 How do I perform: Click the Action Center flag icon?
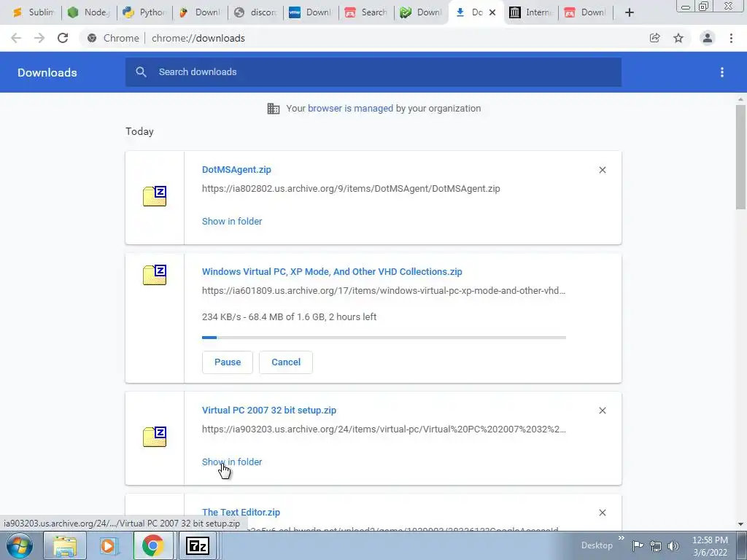[638, 545]
